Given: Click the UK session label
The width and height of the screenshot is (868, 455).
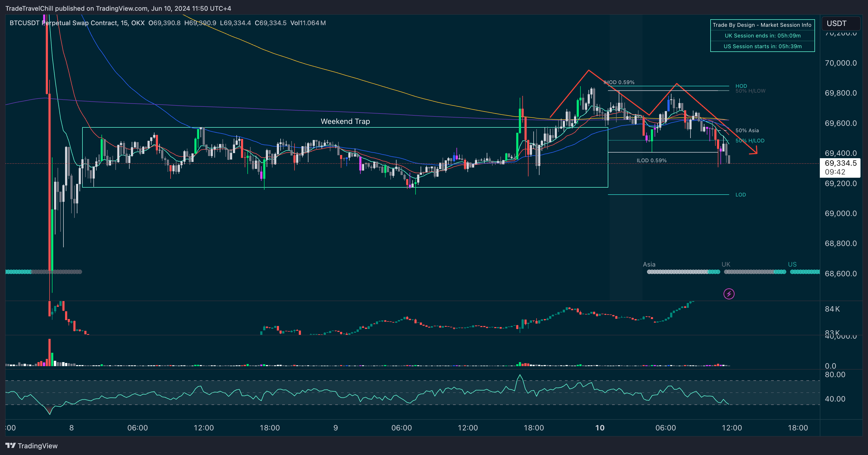Looking at the screenshot, I should pos(726,264).
